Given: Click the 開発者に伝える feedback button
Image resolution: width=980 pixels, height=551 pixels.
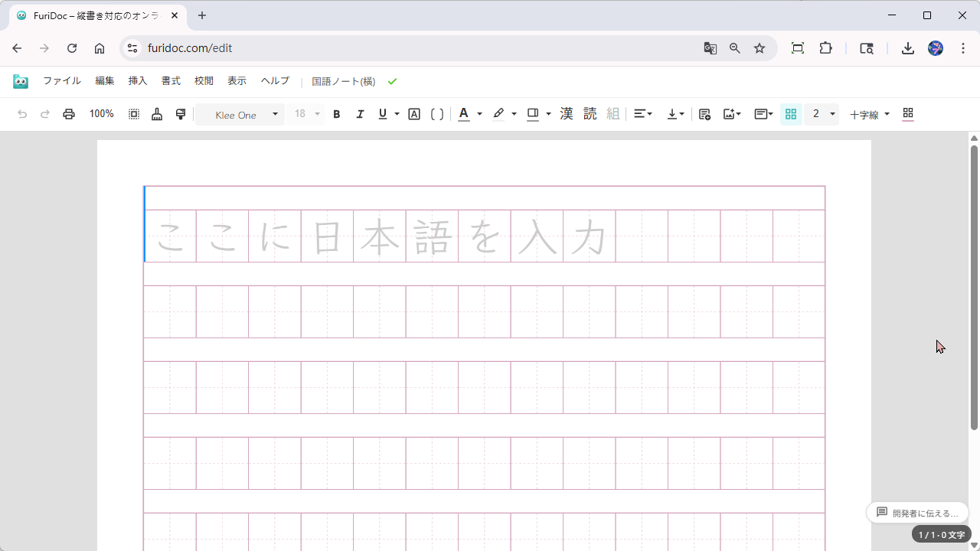Looking at the screenshot, I should [917, 512].
